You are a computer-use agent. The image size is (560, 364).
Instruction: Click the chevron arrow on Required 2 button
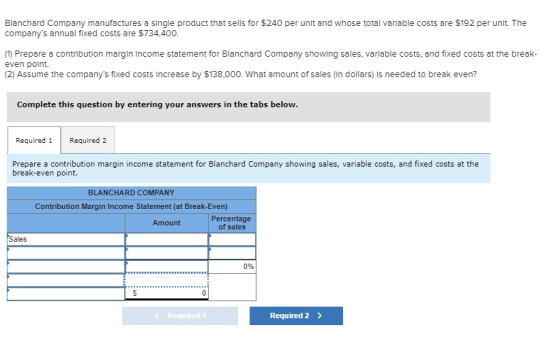click(x=320, y=316)
